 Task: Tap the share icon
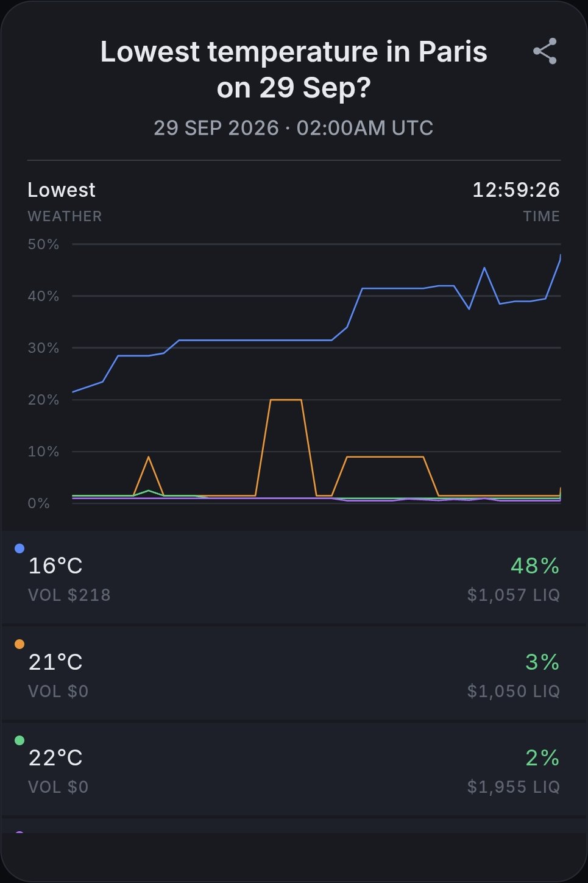point(545,51)
